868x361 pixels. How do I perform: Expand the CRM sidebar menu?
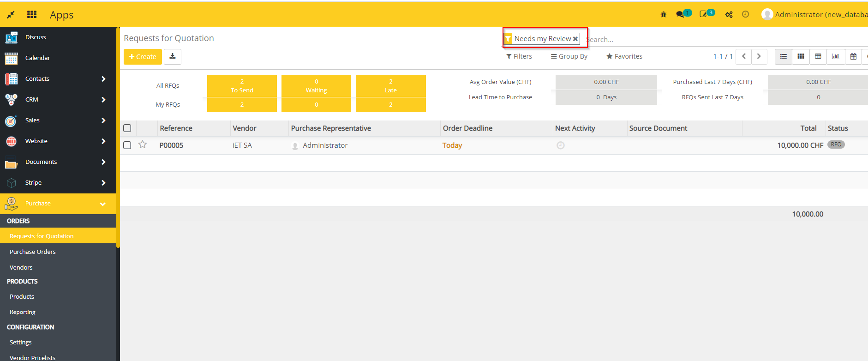pos(103,100)
